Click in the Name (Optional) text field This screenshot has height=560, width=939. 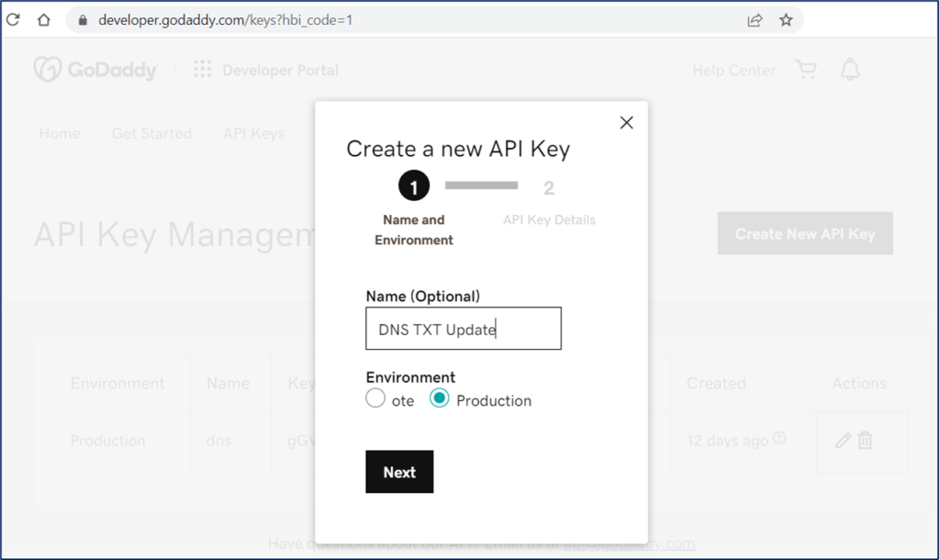pos(464,329)
